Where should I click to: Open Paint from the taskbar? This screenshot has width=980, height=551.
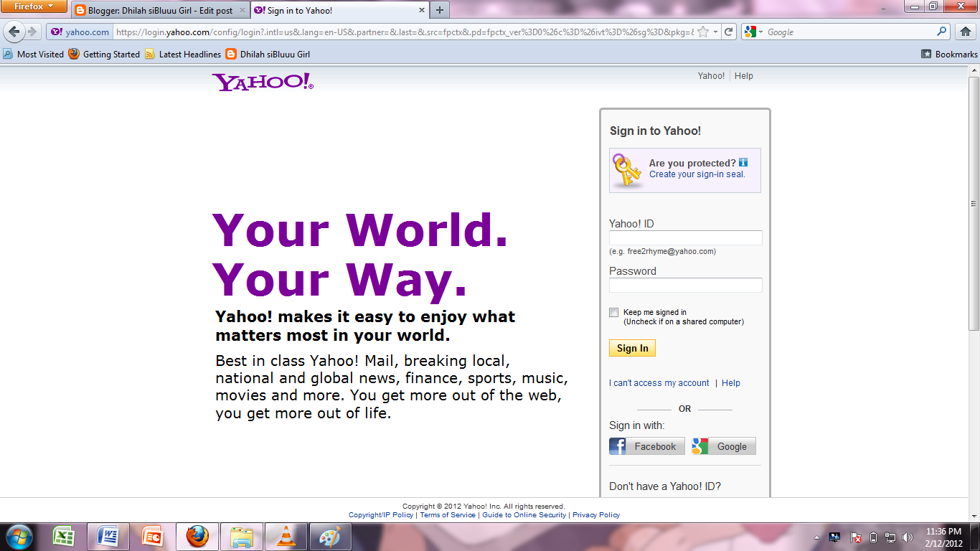pyautogui.click(x=331, y=537)
